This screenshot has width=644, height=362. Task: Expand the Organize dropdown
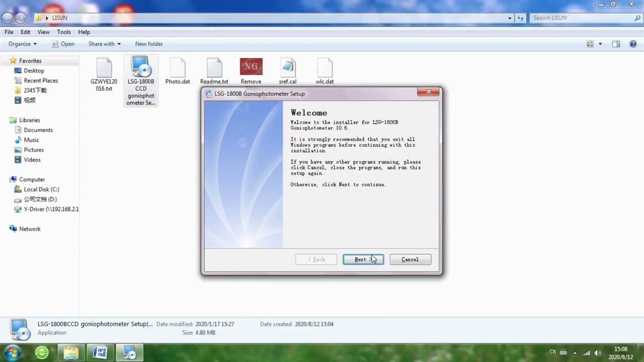point(23,44)
